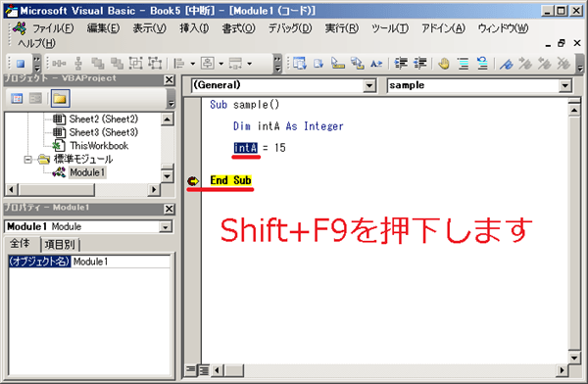Open the sample procedure dropdown
This screenshot has height=384, width=588.
[564, 86]
